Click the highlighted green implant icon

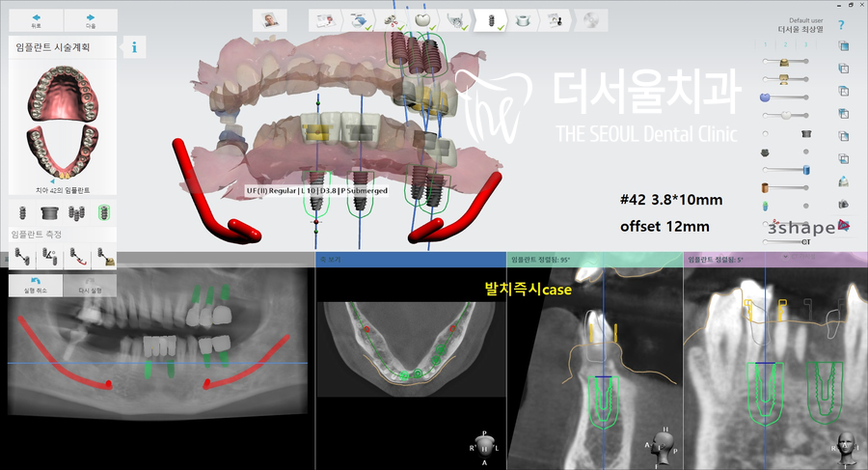(x=104, y=213)
